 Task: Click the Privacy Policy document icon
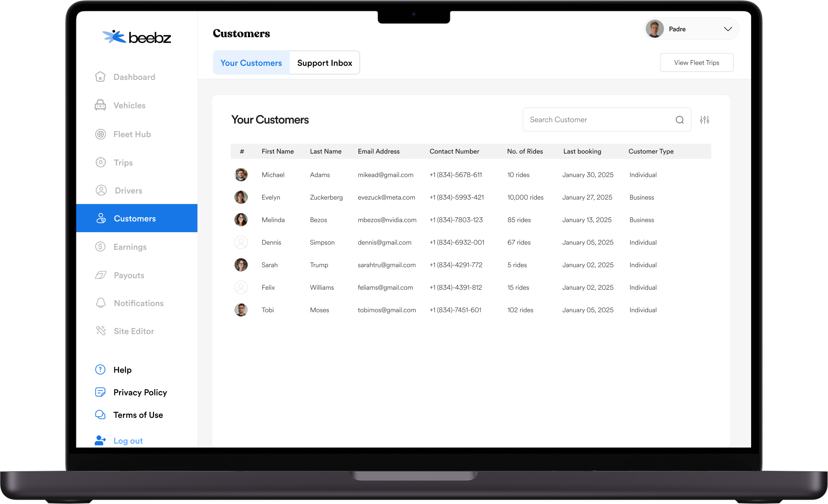[x=100, y=392]
